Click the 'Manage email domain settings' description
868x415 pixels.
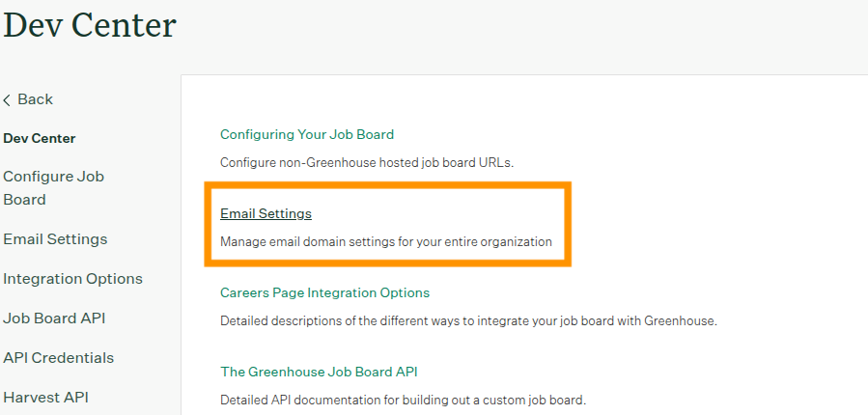[386, 241]
